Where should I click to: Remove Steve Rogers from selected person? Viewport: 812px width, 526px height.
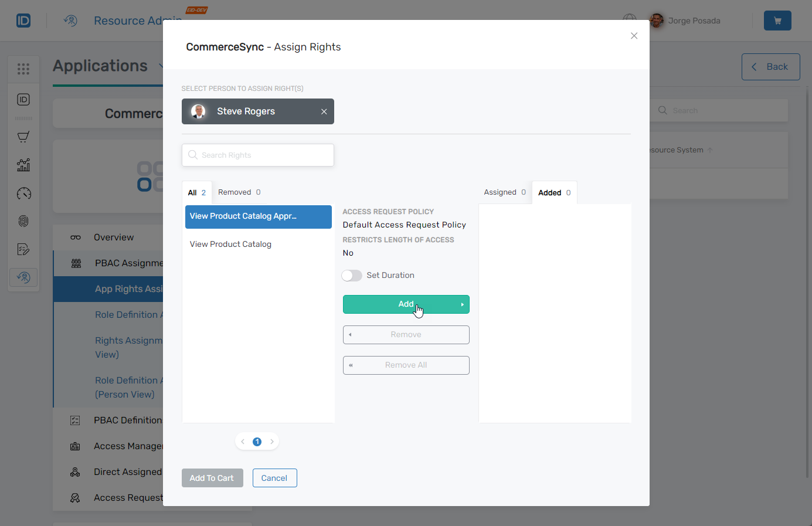324,111
